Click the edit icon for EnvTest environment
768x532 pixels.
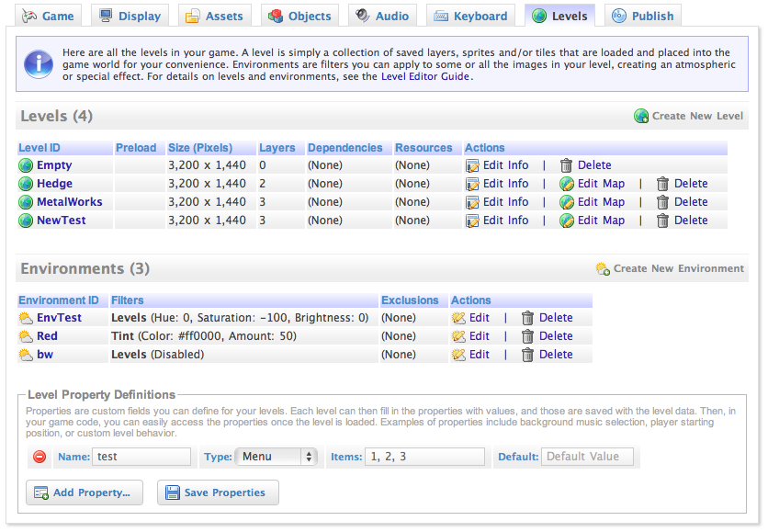458,318
